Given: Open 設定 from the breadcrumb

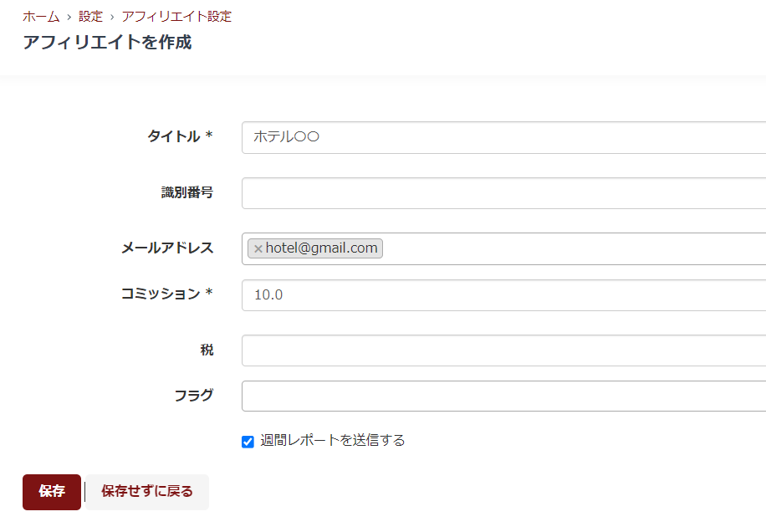Looking at the screenshot, I should pos(90,17).
